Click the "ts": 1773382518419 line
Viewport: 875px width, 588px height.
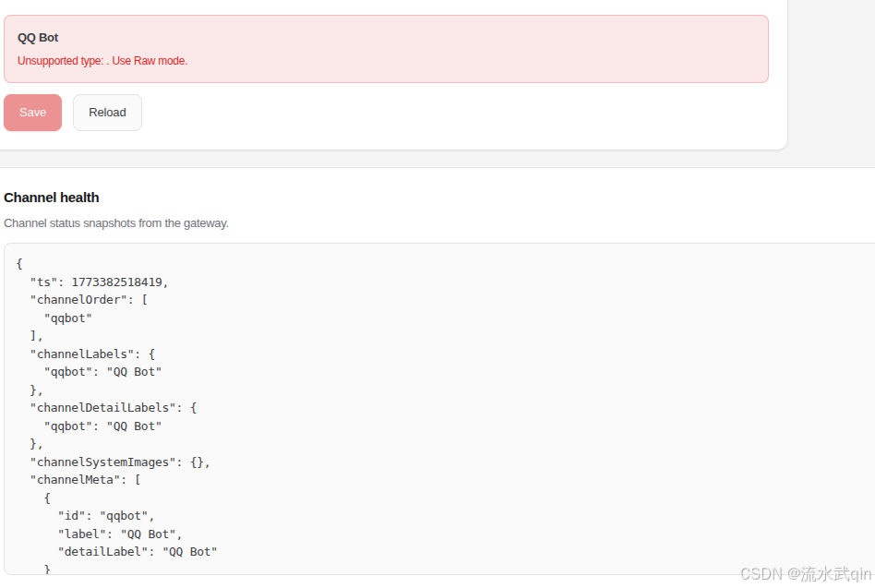(99, 282)
